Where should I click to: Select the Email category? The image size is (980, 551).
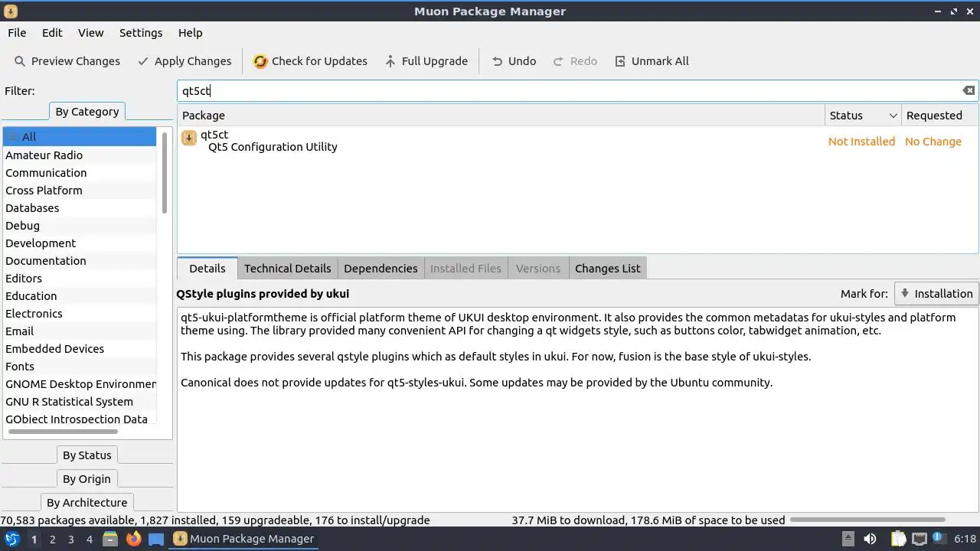pos(80,331)
